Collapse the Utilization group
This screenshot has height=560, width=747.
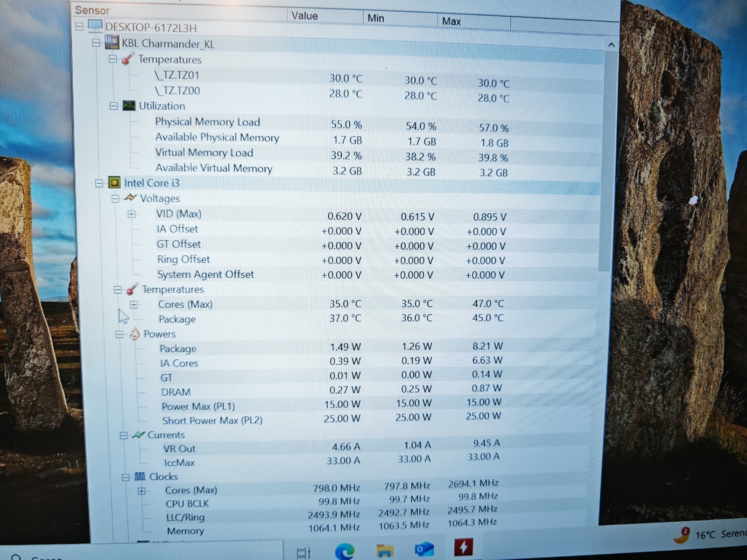113,106
